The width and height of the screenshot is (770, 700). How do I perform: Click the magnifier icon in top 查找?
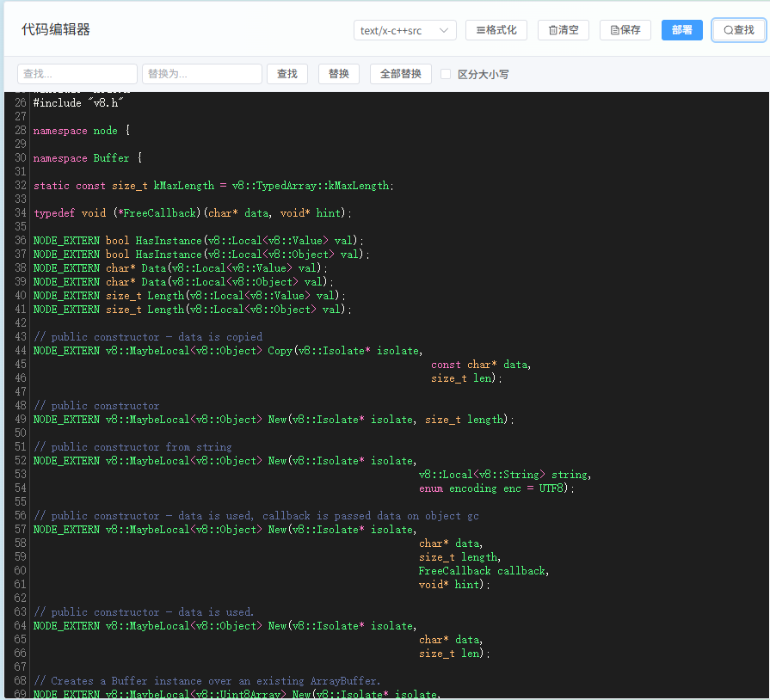tap(728, 30)
